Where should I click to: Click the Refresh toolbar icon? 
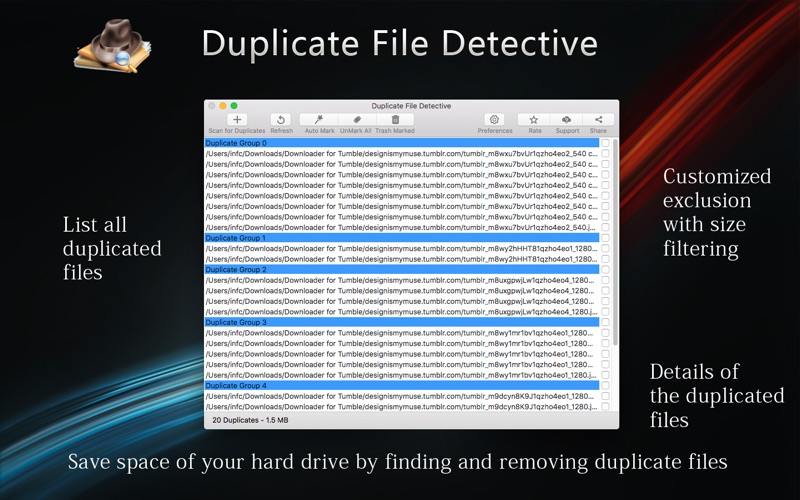point(281,119)
